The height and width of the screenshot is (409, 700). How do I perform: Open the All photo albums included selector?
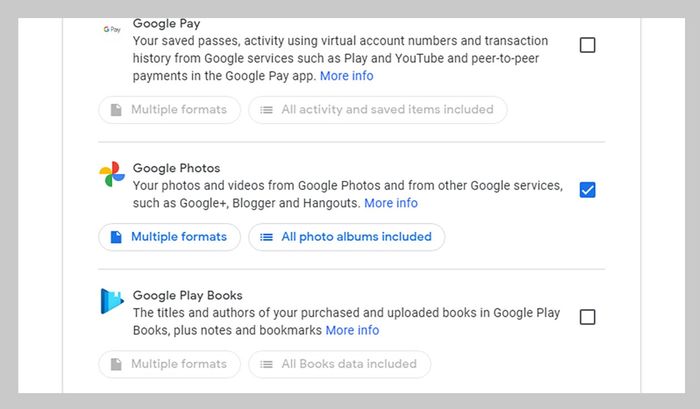[x=346, y=237]
